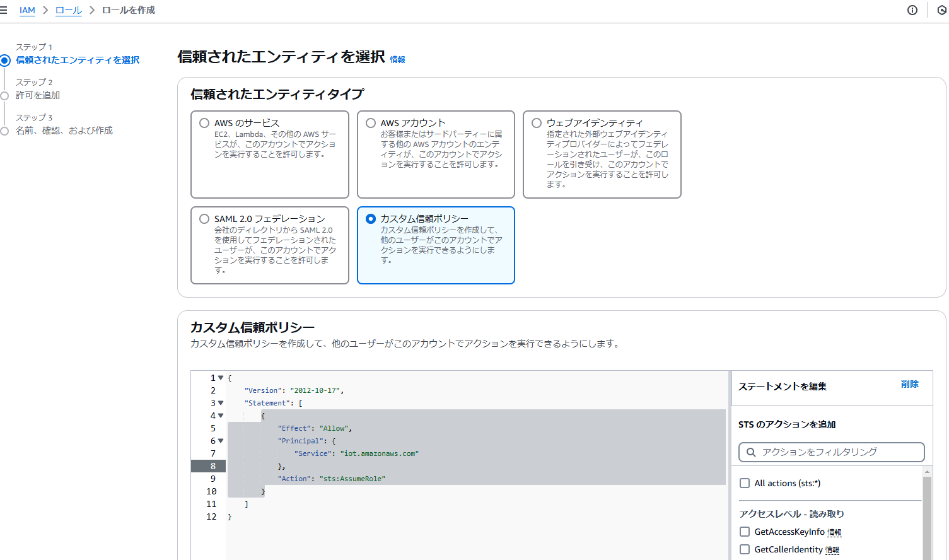Collapse the code fold arrow on line 1
949x560 pixels.
pos(221,378)
